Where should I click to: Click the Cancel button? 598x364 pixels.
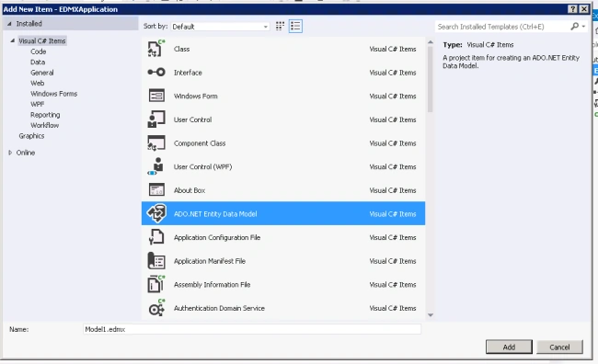(559, 347)
